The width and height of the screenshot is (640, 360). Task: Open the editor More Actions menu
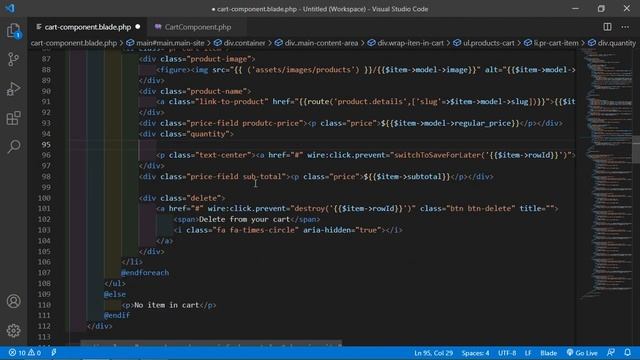tap(625, 27)
